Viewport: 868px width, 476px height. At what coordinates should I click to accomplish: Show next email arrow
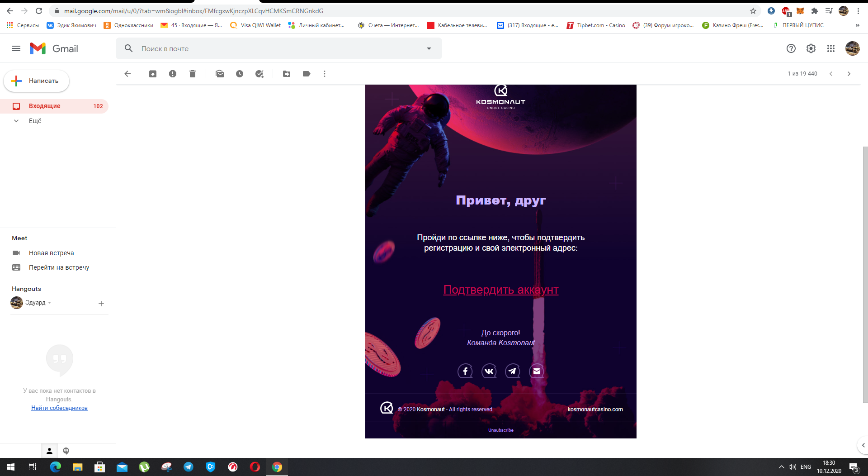[x=849, y=74]
